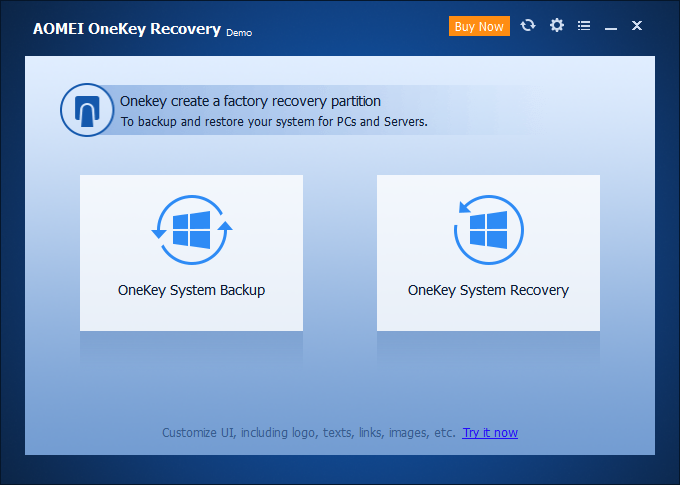Screen dimensions: 680x485
Task: Click the round AOMEI logo icon
Action: [87, 110]
